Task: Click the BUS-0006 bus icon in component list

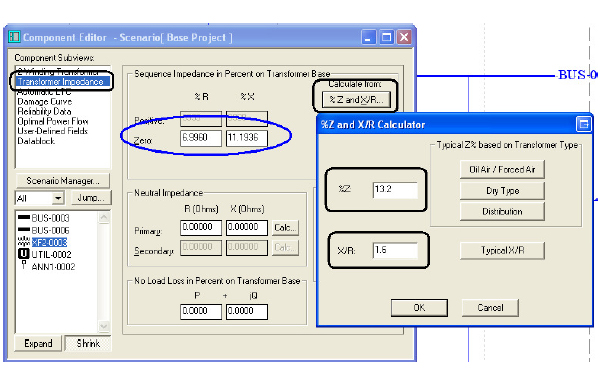Action: pos(24,230)
